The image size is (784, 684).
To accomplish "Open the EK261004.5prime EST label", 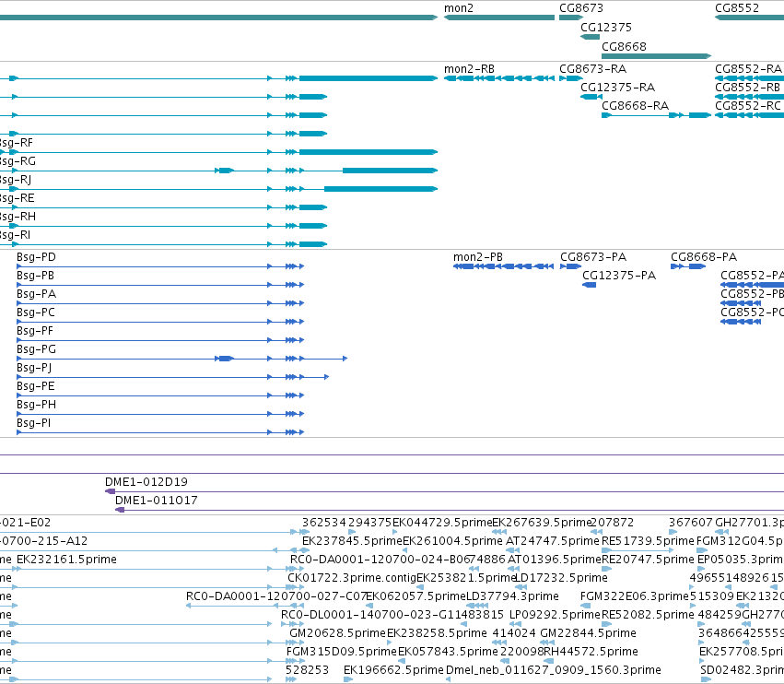I will click(452, 541).
